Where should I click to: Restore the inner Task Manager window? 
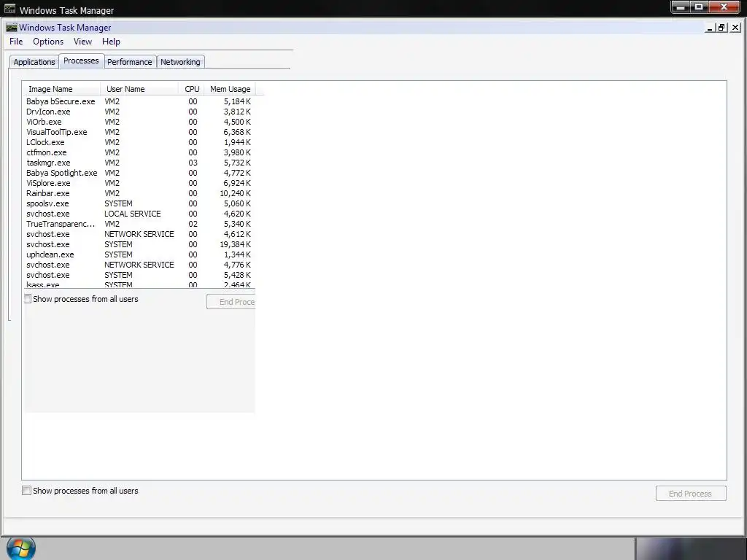[x=721, y=28]
